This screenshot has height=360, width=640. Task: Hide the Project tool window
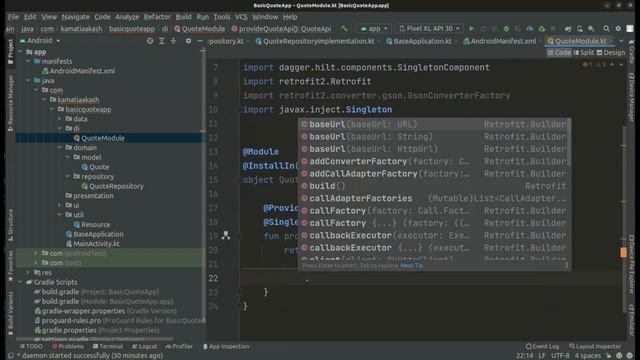coord(200,41)
